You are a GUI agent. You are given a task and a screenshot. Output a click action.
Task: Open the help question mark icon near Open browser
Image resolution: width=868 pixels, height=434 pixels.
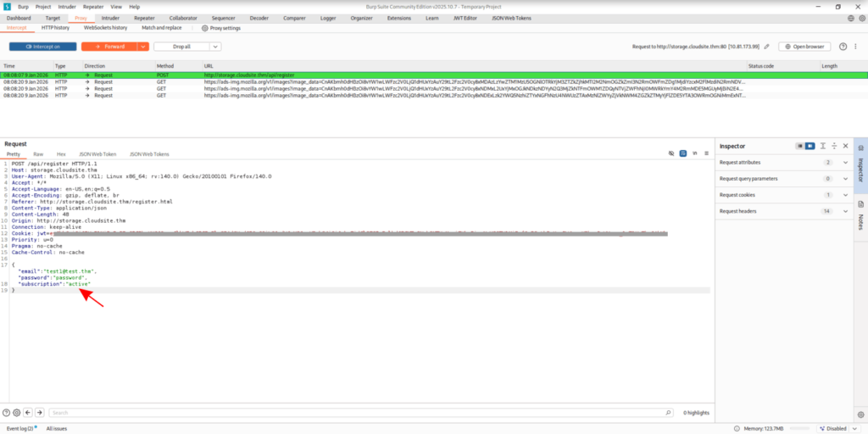click(x=843, y=47)
